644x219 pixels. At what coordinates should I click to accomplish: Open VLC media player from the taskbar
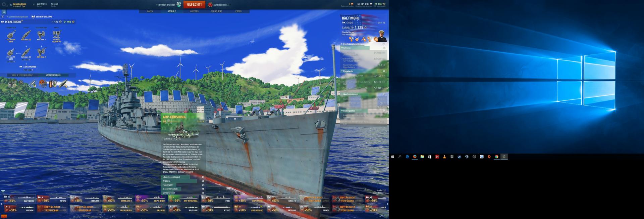(x=444, y=157)
